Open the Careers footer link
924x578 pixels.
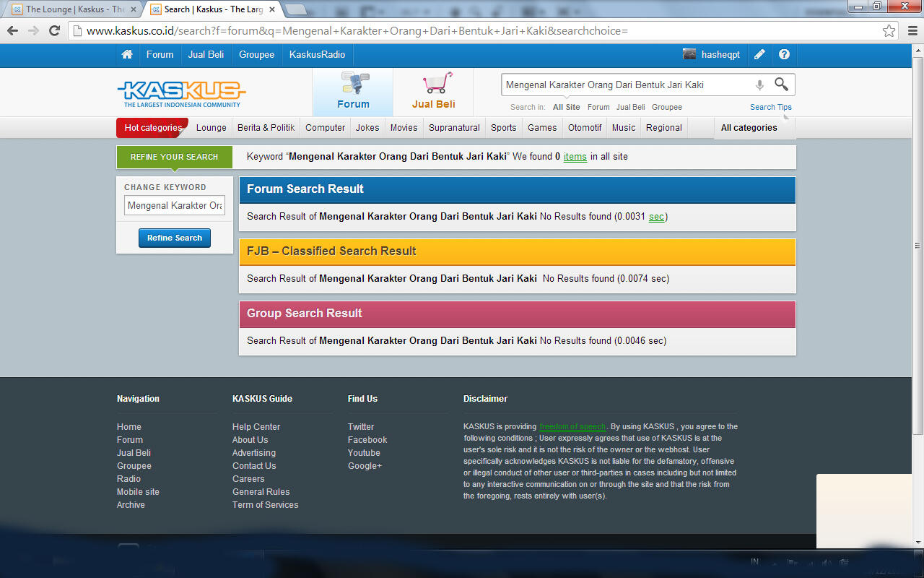248,479
